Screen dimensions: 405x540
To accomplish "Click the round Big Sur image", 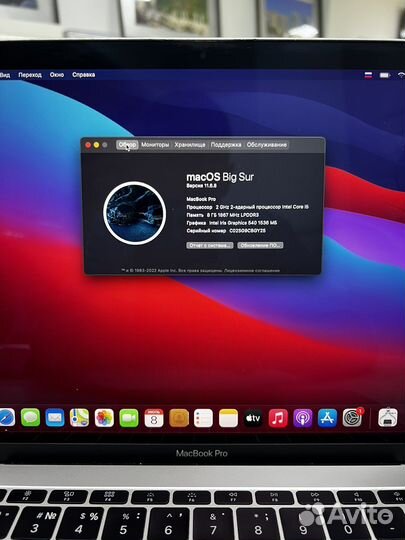I will [x=135, y=213].
